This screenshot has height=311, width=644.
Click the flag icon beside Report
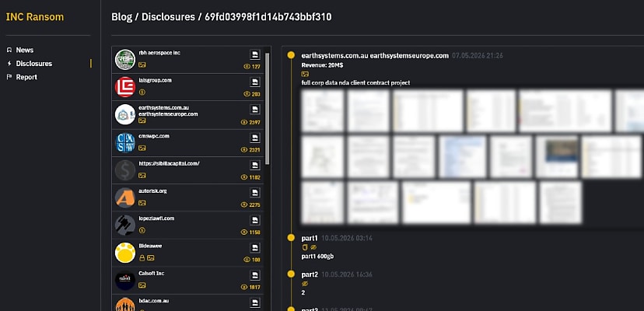coord(9,77)
